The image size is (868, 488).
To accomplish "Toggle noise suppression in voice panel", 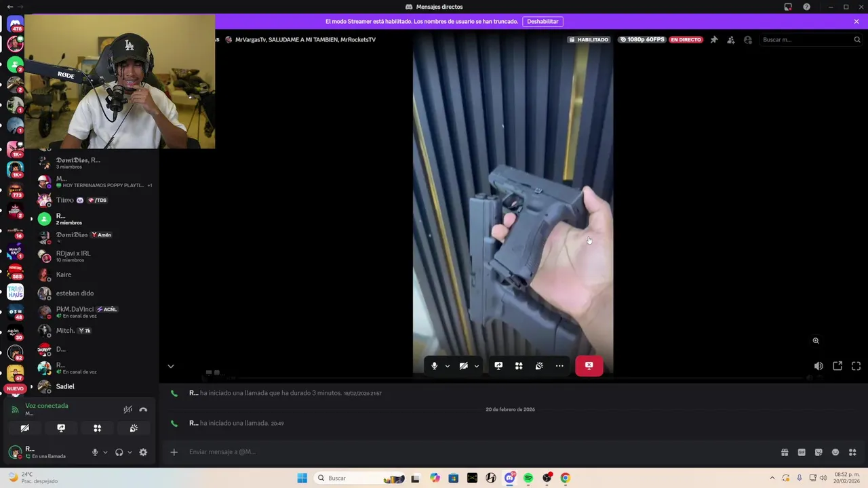I will 127,409.
